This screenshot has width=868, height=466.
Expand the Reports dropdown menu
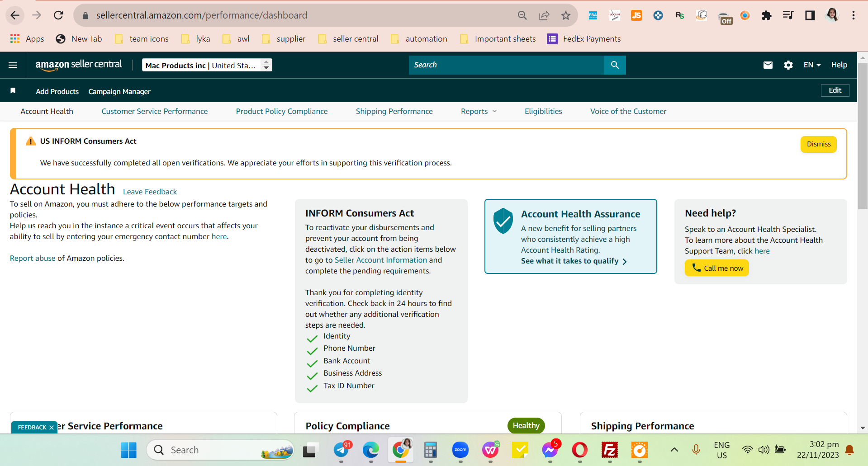[479, 111]
